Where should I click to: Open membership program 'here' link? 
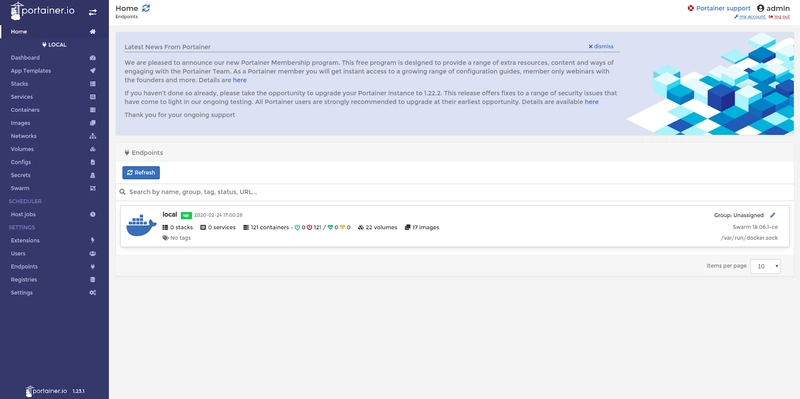pyautogui.click(x=240, y=80)
